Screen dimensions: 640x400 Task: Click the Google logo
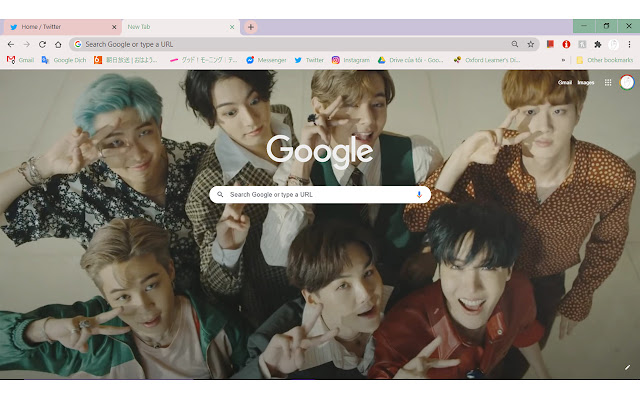click(320, 152)
